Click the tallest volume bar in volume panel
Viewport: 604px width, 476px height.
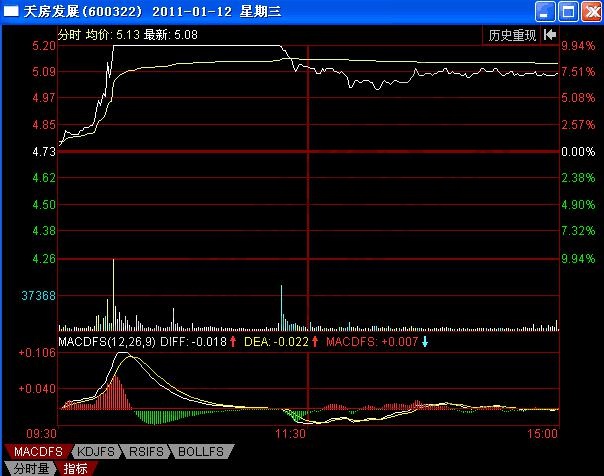pyautogui.click(x=113, y=293)
